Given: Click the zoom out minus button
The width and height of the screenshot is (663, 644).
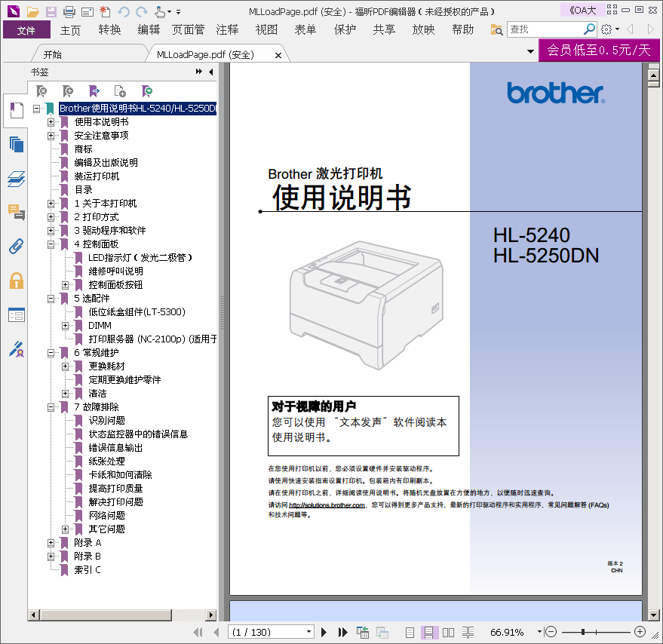Looking at the screenshot, I should [x=551, y=632].
